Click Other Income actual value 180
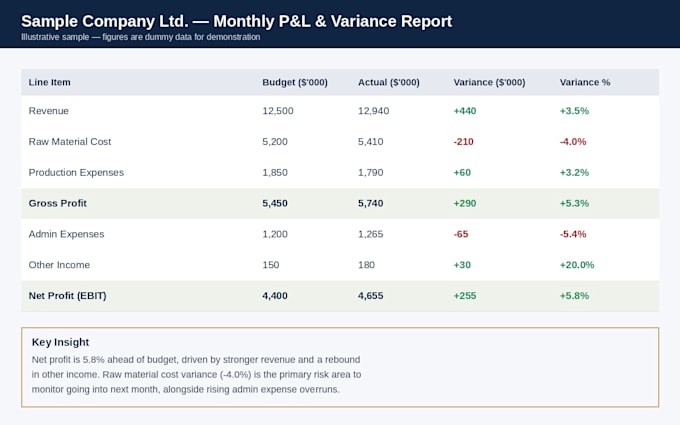This screenshot has width=680, height=425. (x=366, y=265)
